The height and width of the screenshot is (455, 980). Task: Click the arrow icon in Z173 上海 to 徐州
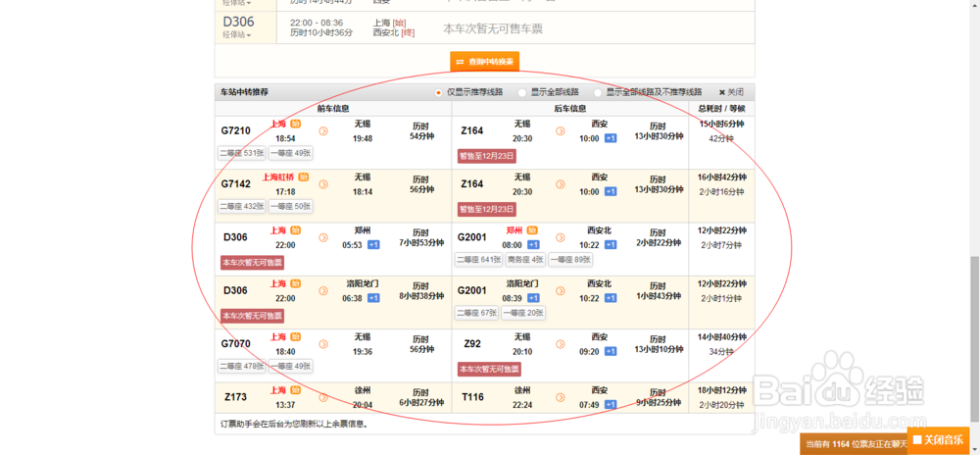coord(323,397)
